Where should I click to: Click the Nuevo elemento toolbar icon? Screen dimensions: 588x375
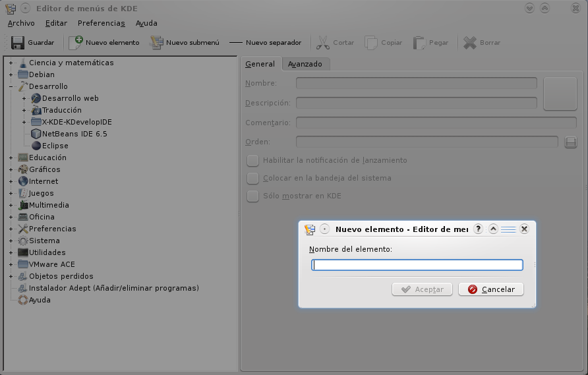tap(75, 43)
